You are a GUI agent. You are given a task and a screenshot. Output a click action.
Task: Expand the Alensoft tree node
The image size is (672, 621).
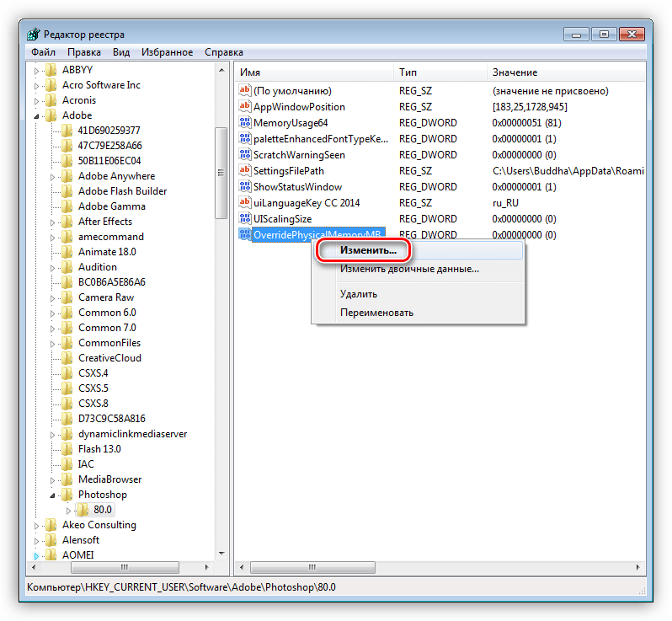pos(36,541)
